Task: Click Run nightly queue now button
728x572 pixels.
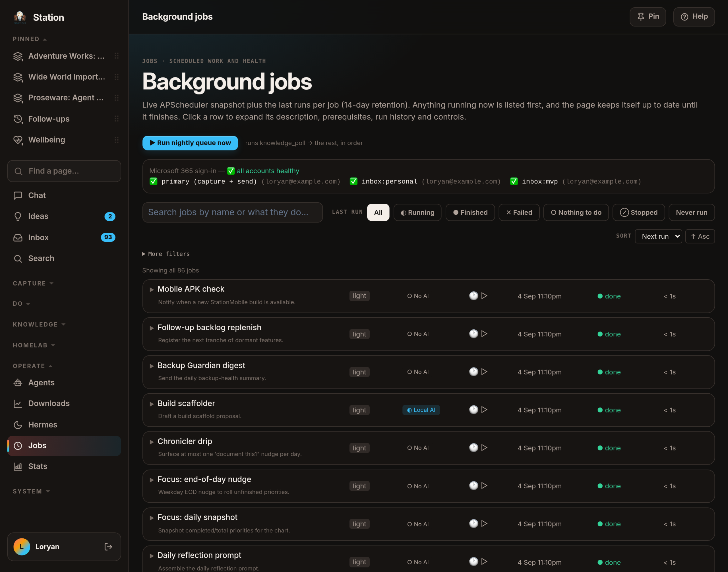Action: click(x=190, y=143)
